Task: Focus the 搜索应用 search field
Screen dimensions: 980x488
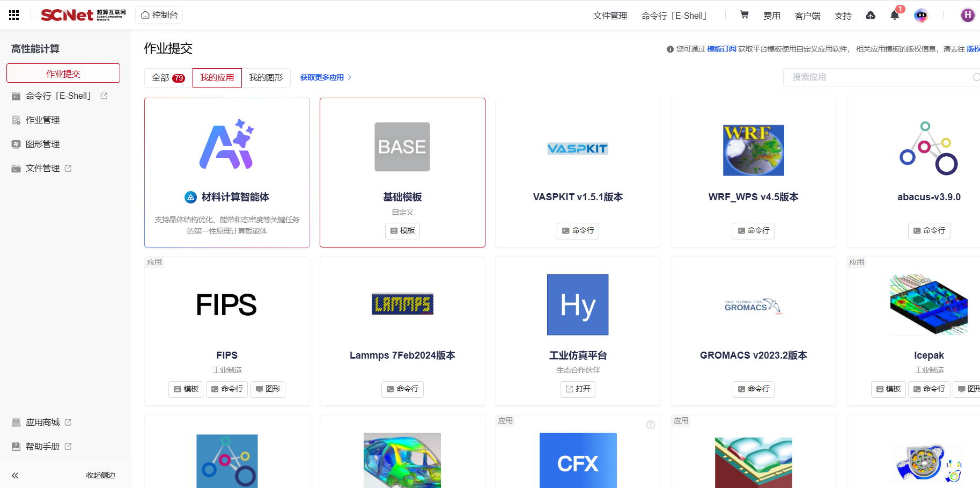Action: pyautogui.click(x=882, y=77)
